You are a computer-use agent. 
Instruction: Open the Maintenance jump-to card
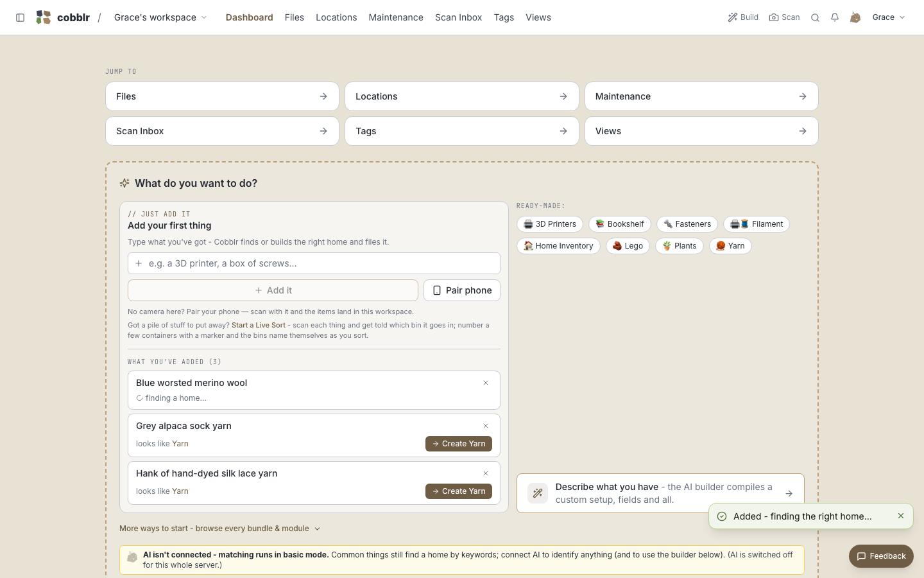coord(701,96)
